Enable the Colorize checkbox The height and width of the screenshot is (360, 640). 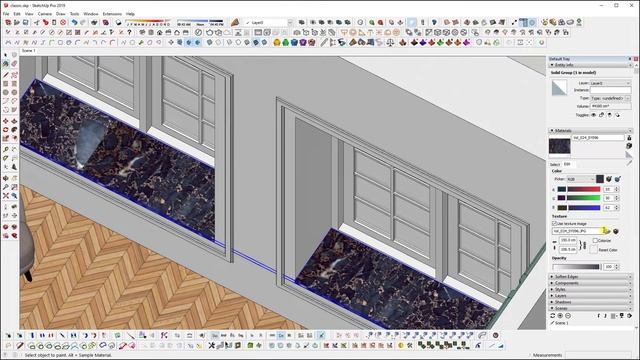(x=595, y=240)
